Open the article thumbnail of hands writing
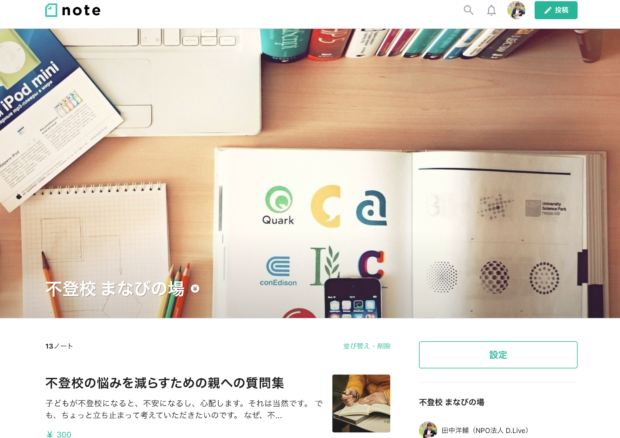Viewport: 620px width, 438px height. 361,404
